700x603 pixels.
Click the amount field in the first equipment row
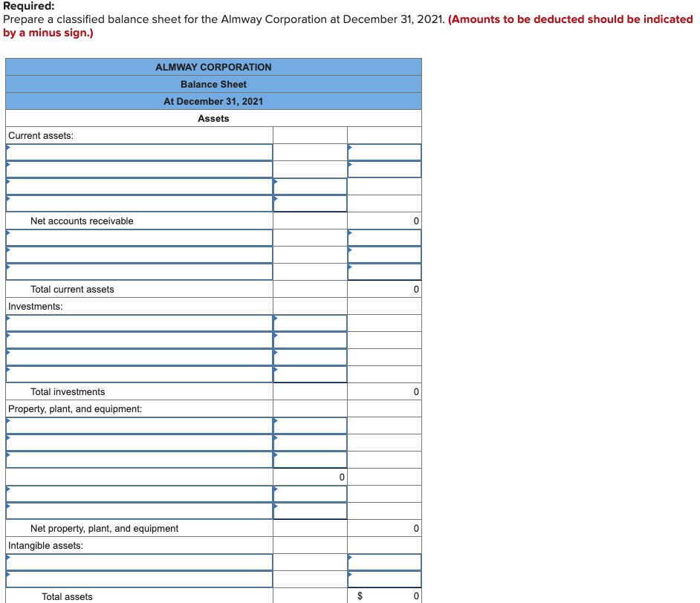310,425
